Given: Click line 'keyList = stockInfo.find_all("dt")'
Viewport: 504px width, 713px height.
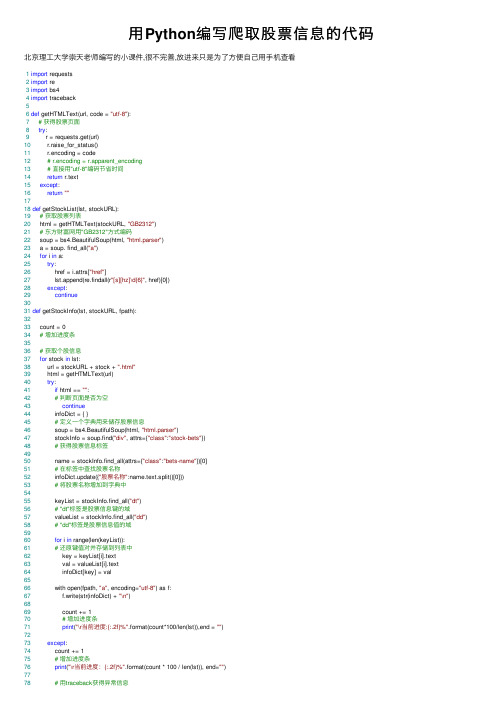Looking at the screenshot, I should click(x=98, y=501).
